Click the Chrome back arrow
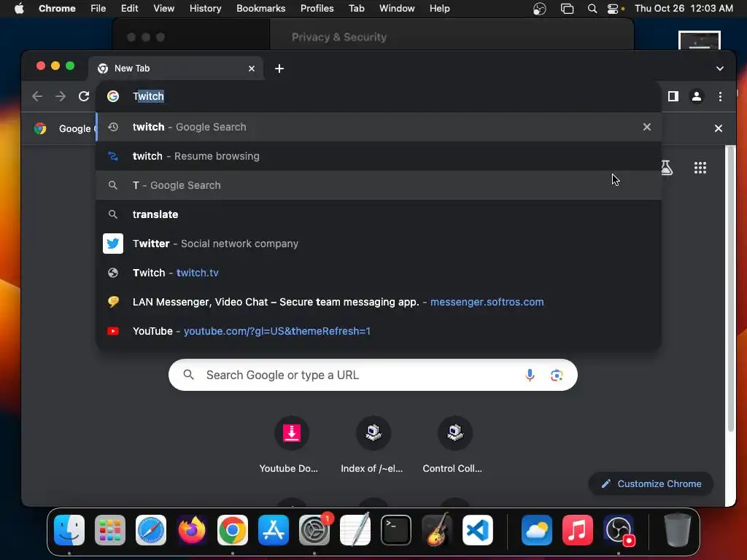Viewport: 747px width, 560px height. pos(37,96)
